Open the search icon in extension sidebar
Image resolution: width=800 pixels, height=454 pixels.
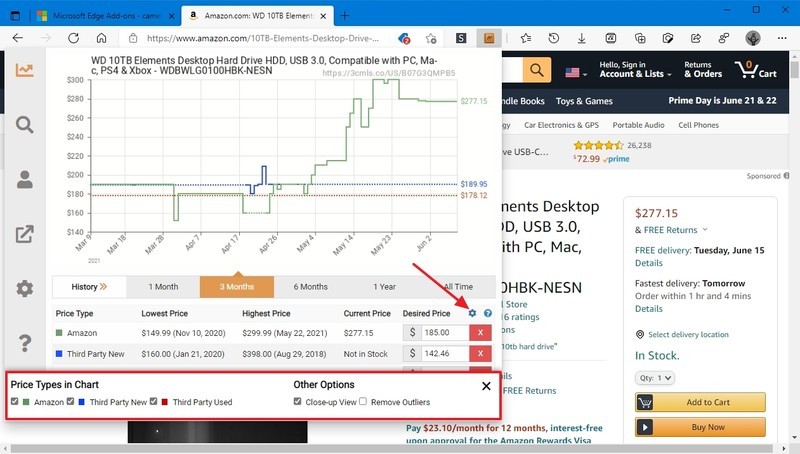[x=24, y=124]
